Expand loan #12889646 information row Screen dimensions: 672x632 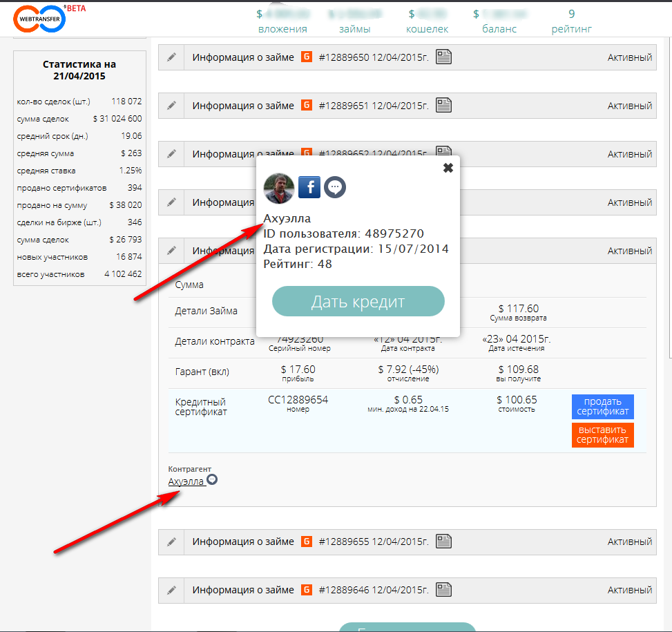(x=407, y=591)
